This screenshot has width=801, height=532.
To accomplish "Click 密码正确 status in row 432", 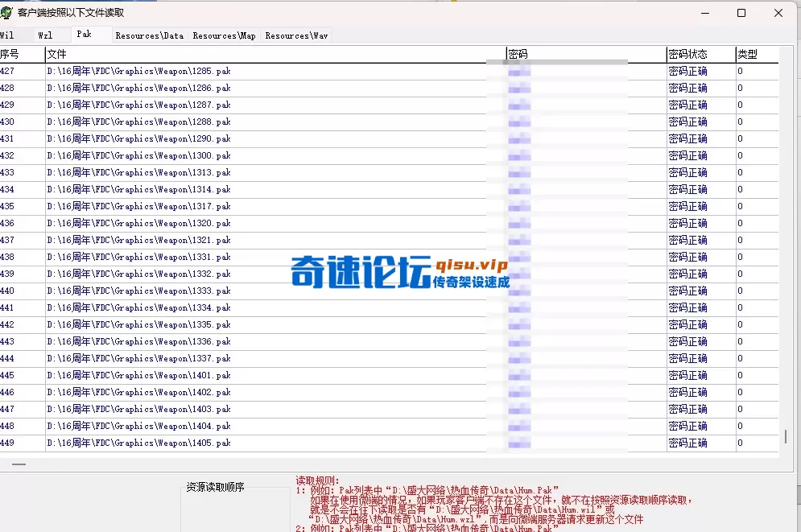I will click(x=687, y=155).
